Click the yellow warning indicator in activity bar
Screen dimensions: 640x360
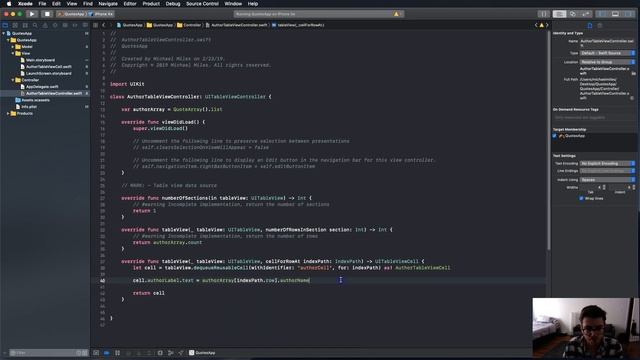[396, 14]
